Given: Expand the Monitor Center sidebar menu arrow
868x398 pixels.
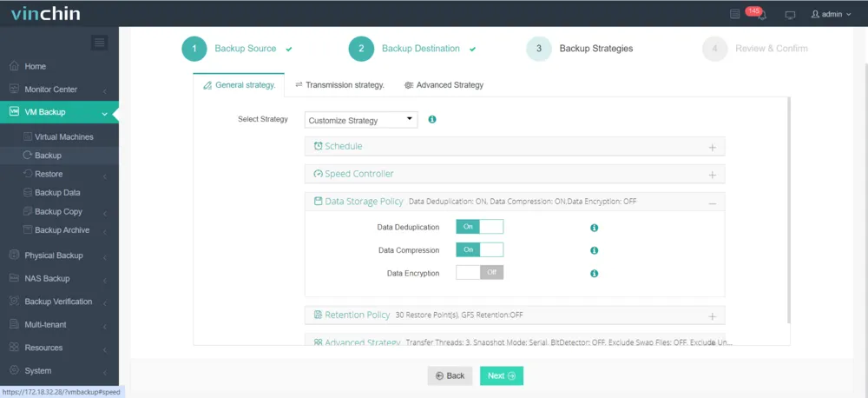Looking at the screenshot, I should pos(105,90).
